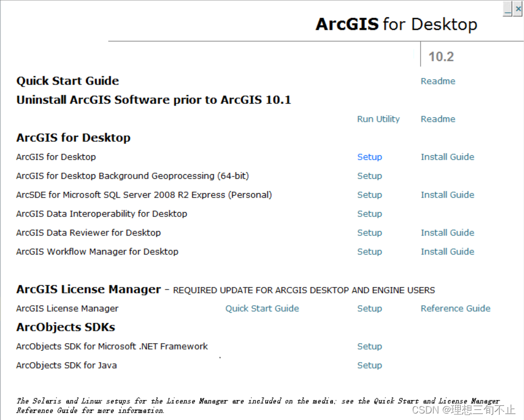524x420 pixels.
Task: Click Run Utility for uninstalling older ArcGIS
Action: click(x=378, y=119)
